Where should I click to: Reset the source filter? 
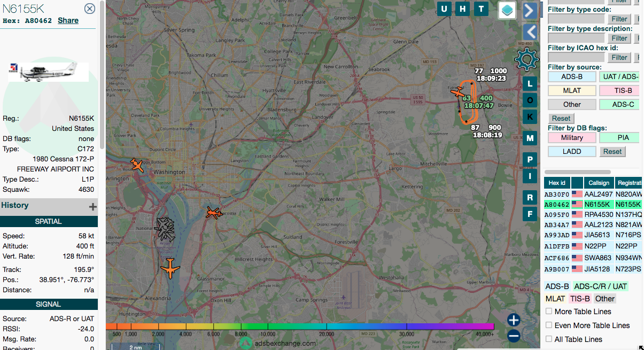(561, 118)
